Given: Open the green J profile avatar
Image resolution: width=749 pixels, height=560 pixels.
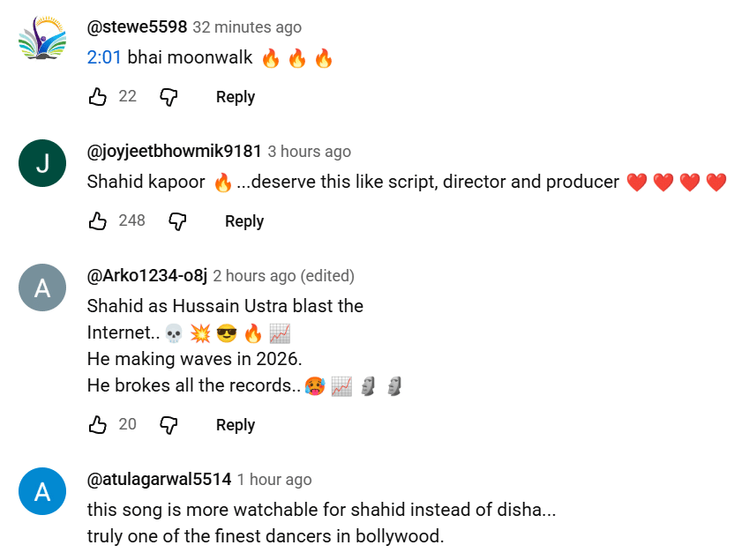Looking at the screenshot, I should pyautogui.click(x=42, y=163).
